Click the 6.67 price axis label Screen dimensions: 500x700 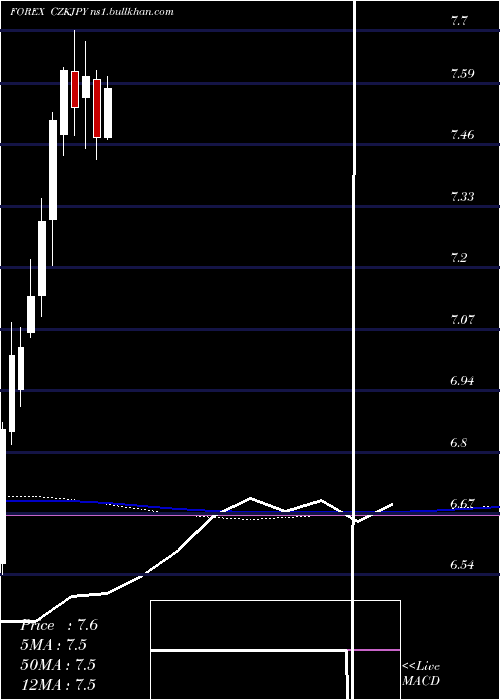pyautogui.click(x=462, y=504)
